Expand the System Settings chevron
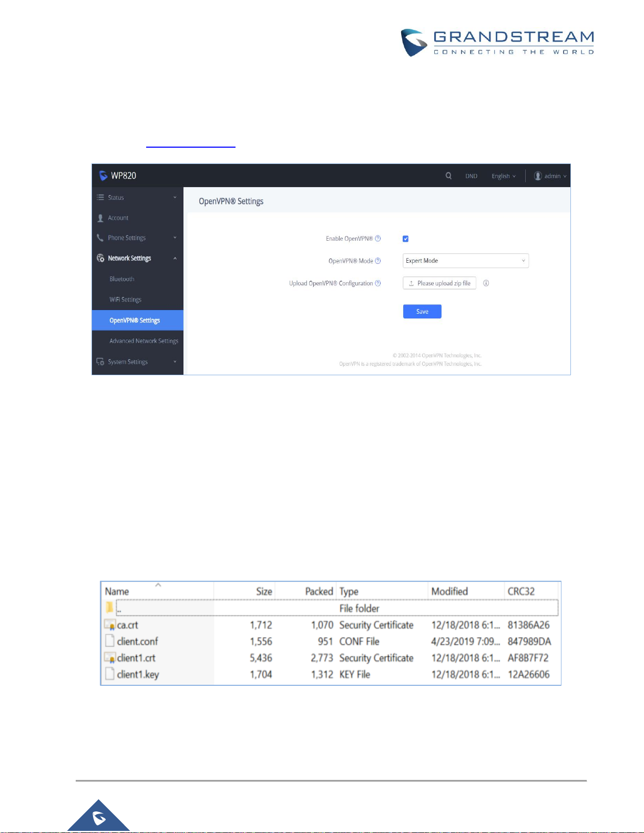644x833 pixels. (175, 362)
